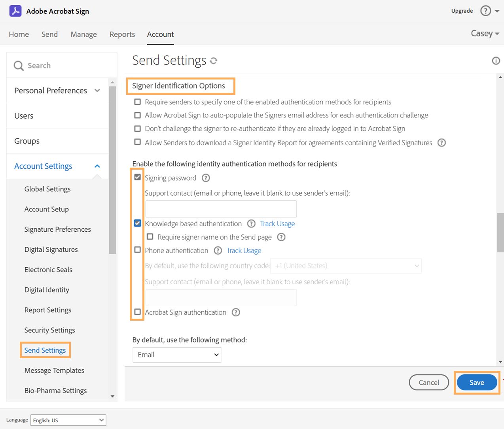Screen dimensions: 504x429
Task: Click the sidebar scrollbar thumb
Action: click(x=112, y=170)
